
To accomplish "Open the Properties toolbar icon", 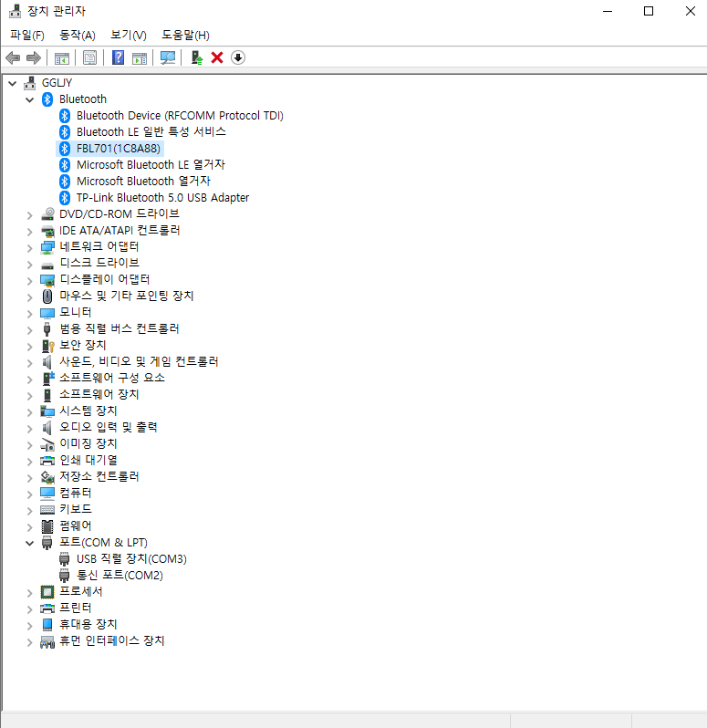I will tap(89, 57).
